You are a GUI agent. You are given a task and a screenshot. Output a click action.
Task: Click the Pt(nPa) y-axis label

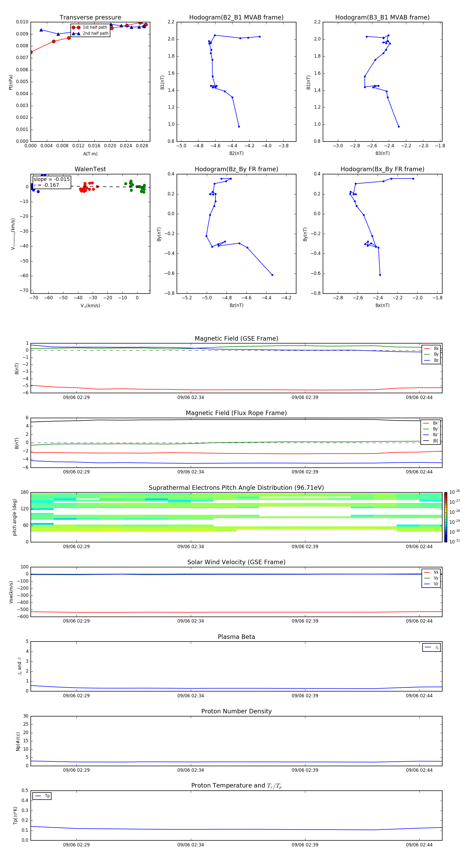pos(11,82)
